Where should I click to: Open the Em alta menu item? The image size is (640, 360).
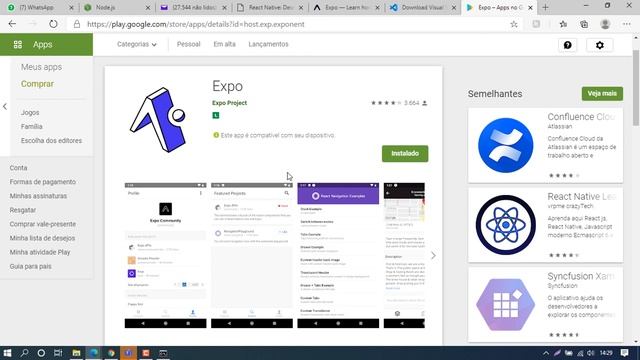tap(224, 44)
